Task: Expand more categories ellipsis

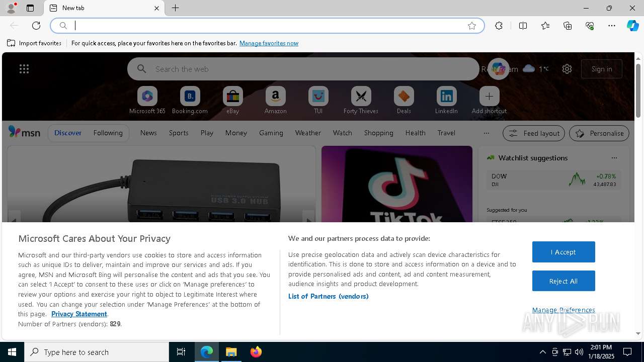Action: coord(486,133)
